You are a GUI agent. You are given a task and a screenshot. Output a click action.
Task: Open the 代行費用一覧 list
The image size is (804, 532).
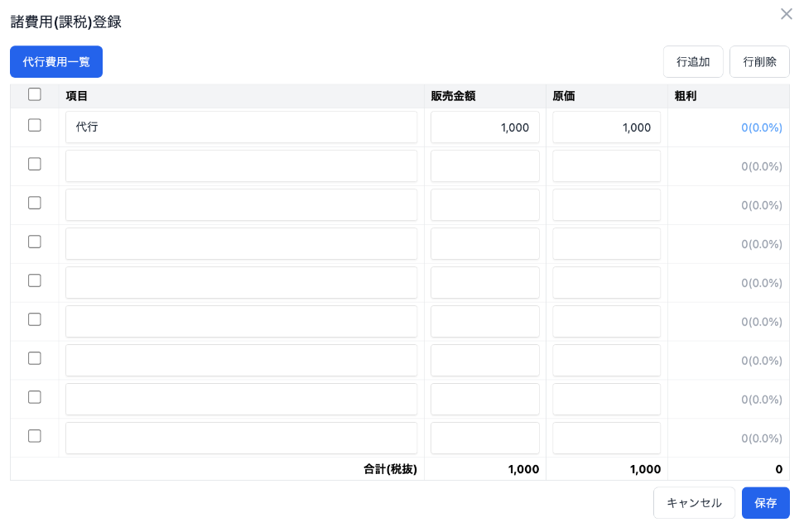56,62
